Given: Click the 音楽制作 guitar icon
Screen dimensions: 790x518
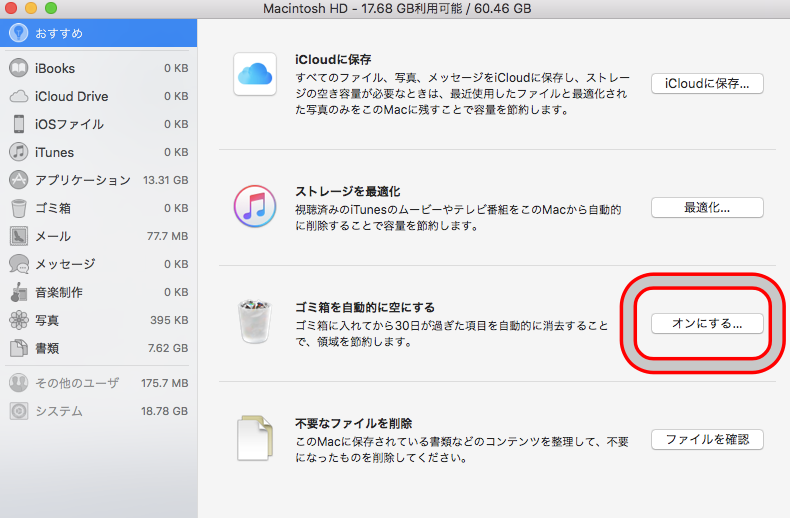Looking at the screenshot, I should pyautogui.click(x=19, y=292).
